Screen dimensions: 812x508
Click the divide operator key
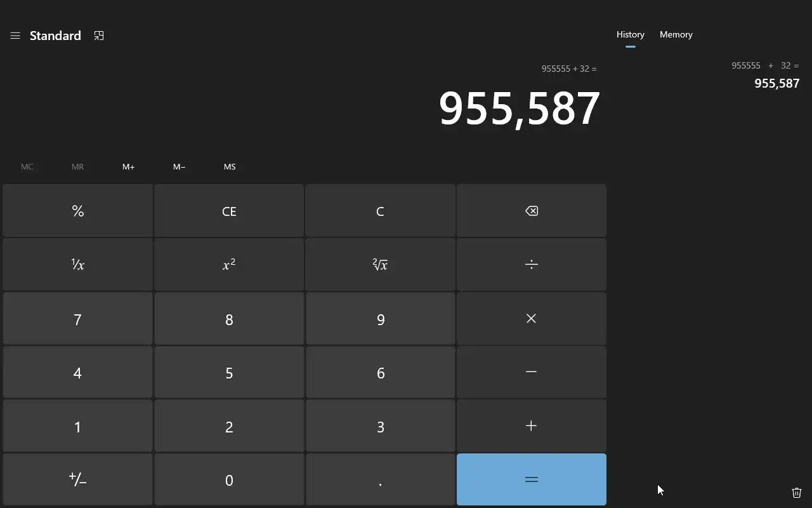pyautogui.click(x=532, y=265)
